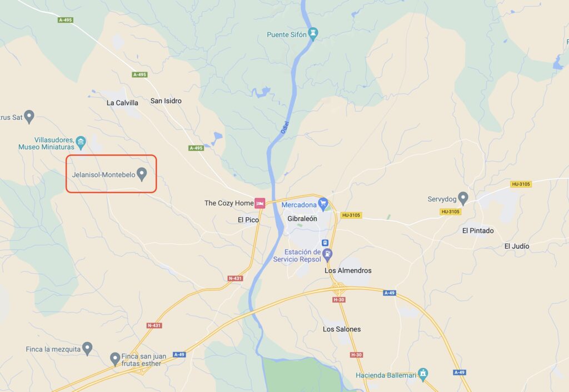Click the Hacienda Ballemari landmark icon
Screen dimensions: 569x392
coord(423,375)
